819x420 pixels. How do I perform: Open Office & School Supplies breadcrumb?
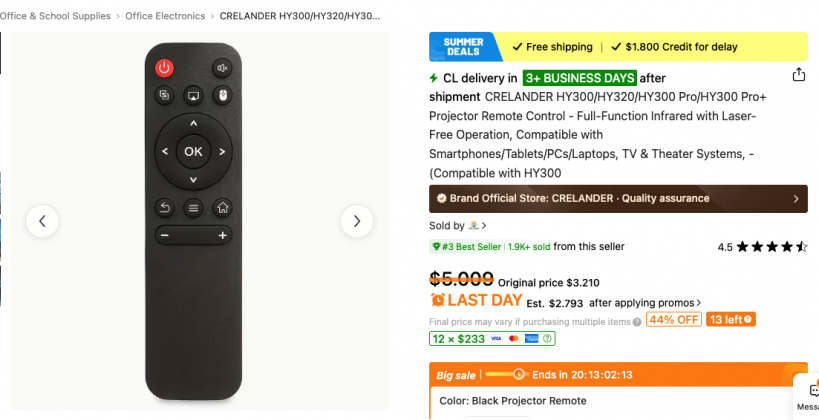point(55,16)
